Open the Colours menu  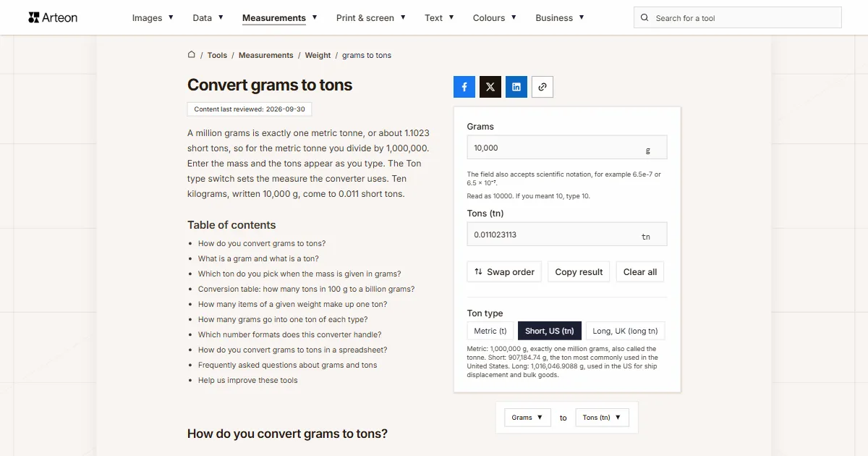click(495, 18)
